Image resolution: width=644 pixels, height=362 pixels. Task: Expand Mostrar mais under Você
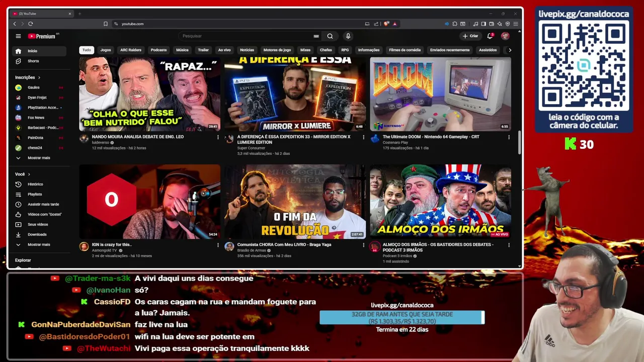click(x=39, y=244)
